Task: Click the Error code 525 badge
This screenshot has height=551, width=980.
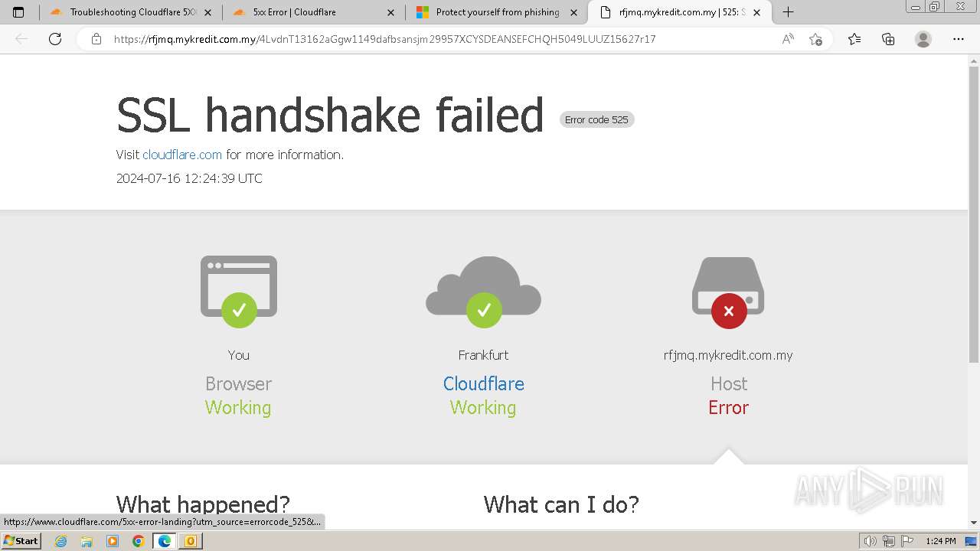Action: coord(596,119)
